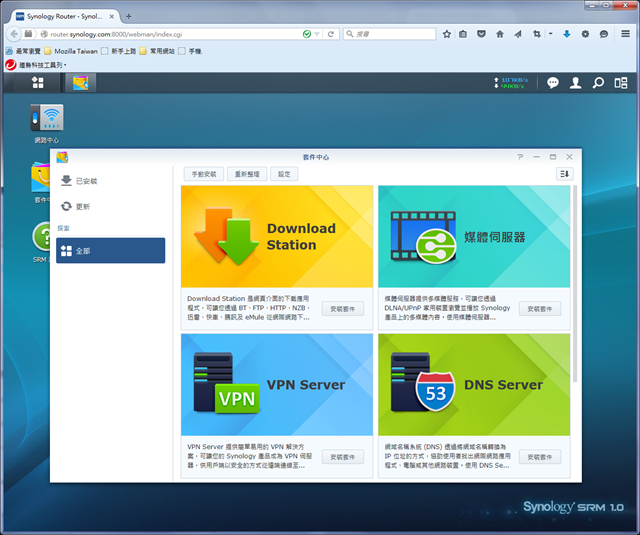Reload the page with browser refresh icon
640x535 pixels.
tap(331, 34)
